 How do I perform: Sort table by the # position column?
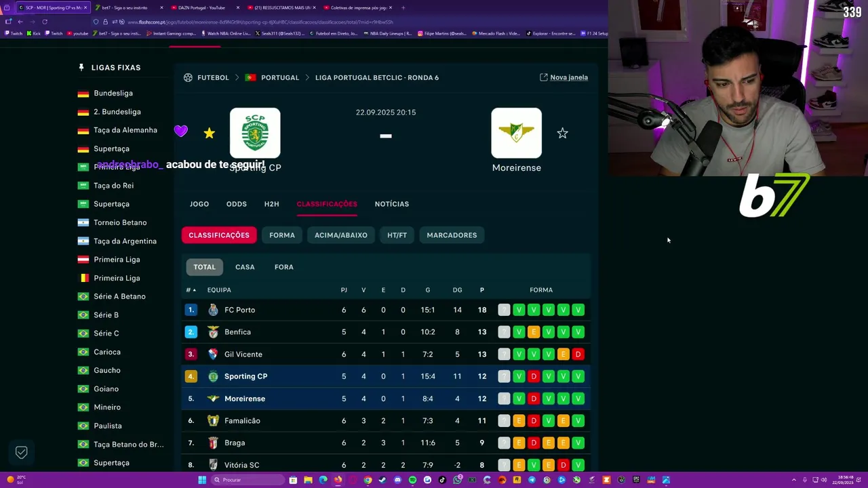coord(191,290)
